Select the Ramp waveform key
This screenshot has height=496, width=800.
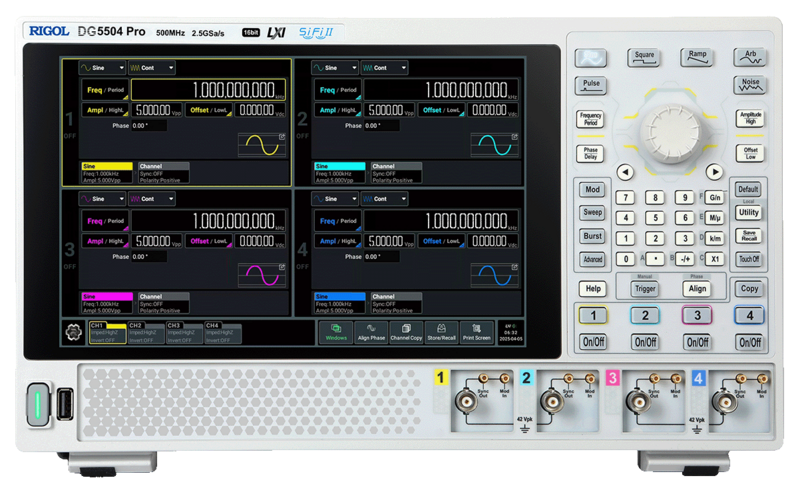pyautogui.click(x=697, y=58)
